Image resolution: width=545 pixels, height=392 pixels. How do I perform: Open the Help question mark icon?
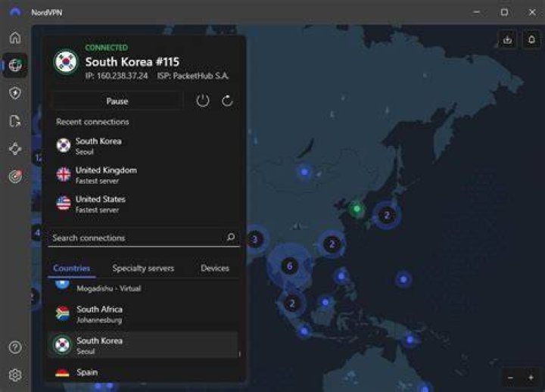coord(15,347)
